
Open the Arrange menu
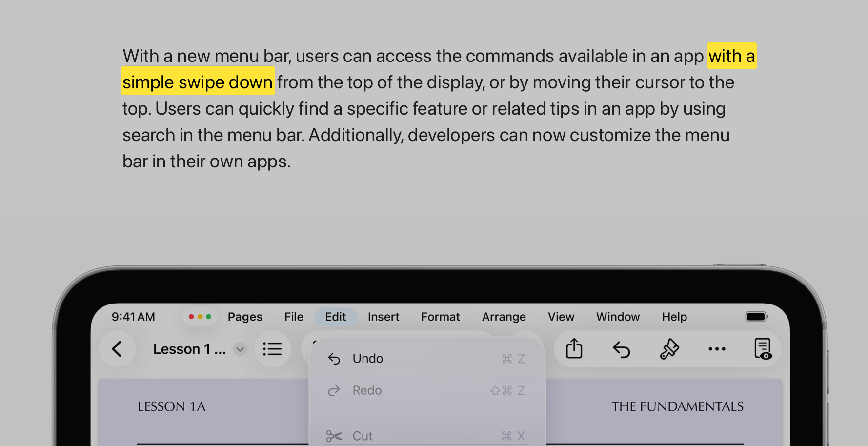click(504, 317)
